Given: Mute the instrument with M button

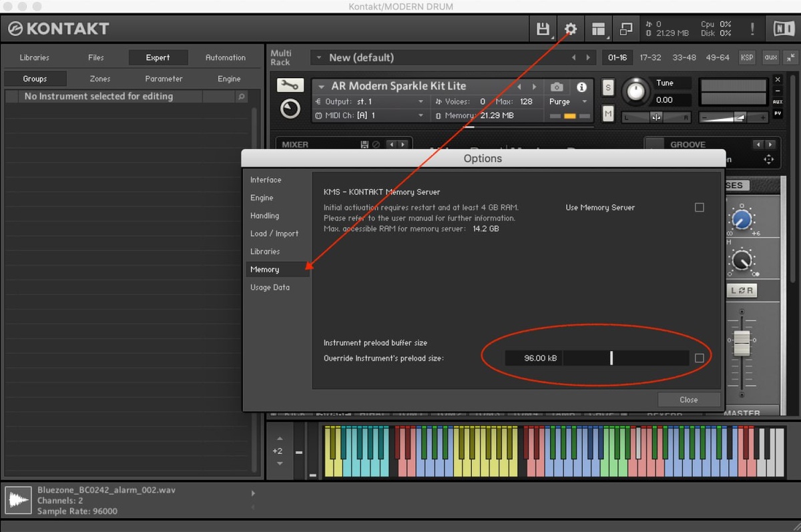Looking at the screenshot, I should [x=608, y=114].
